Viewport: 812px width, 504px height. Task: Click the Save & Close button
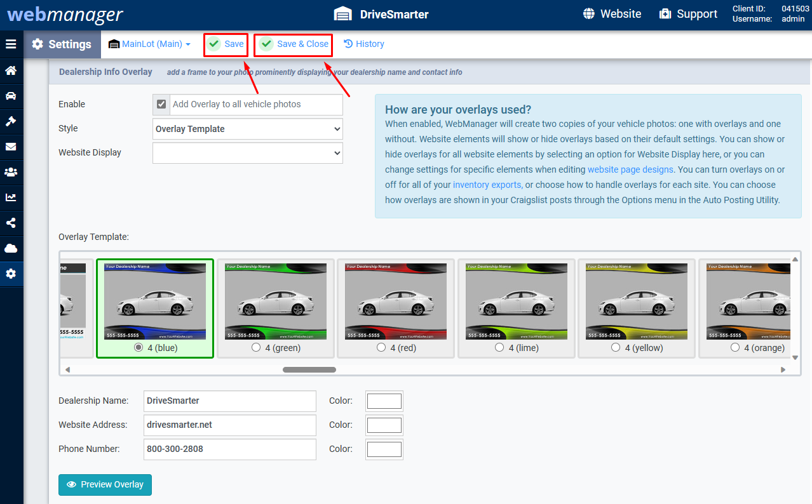coord(293,44)
